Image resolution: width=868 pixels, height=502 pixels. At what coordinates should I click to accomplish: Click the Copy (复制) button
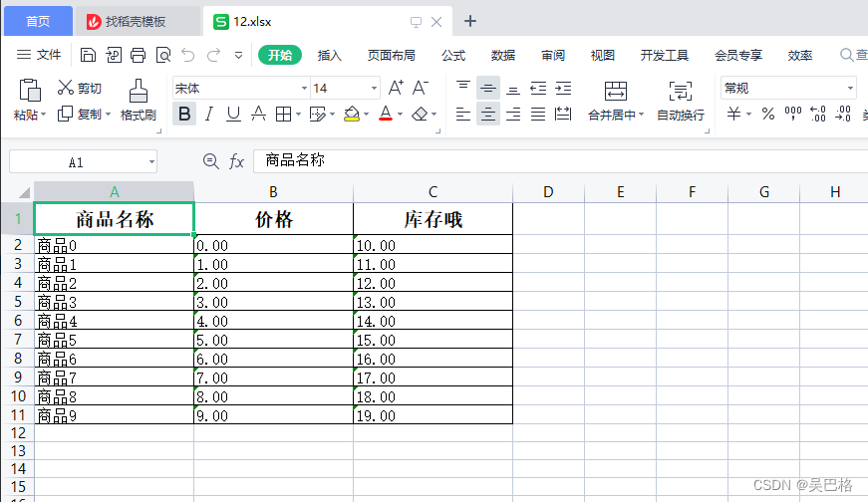(x=81, y=114)
